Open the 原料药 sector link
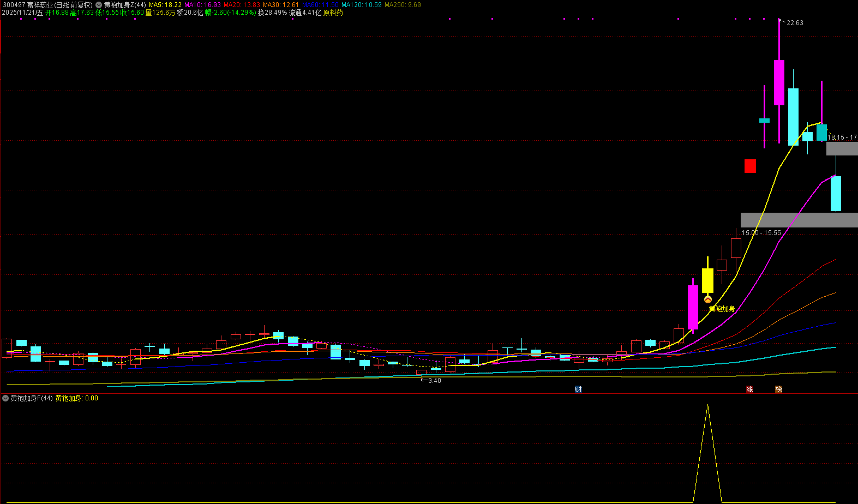Viewport: 858px width, 504px height. 333,13
